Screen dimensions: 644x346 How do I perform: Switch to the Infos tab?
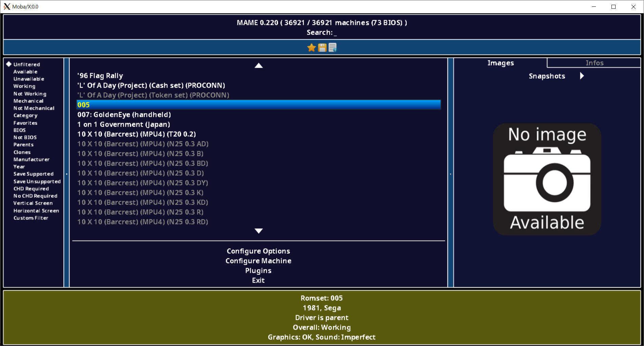pyautogui.click(x=594, y=63)
